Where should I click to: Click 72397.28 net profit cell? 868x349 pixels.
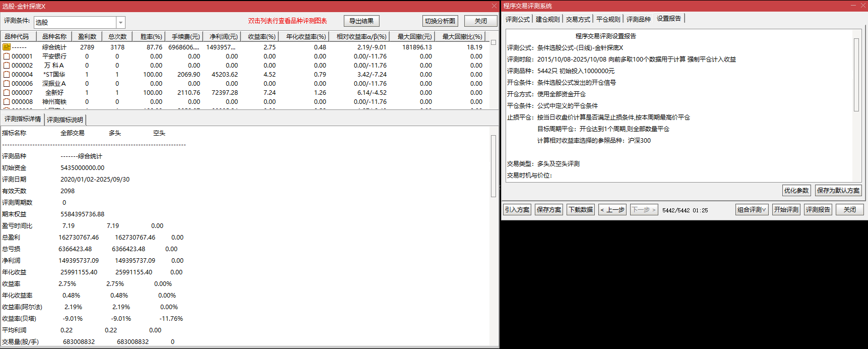pyautogui.click(x=225, y=93)
